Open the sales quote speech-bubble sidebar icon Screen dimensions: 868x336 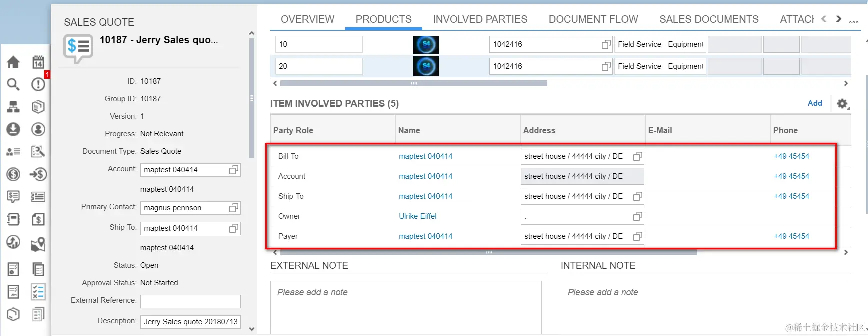[13, 196]
